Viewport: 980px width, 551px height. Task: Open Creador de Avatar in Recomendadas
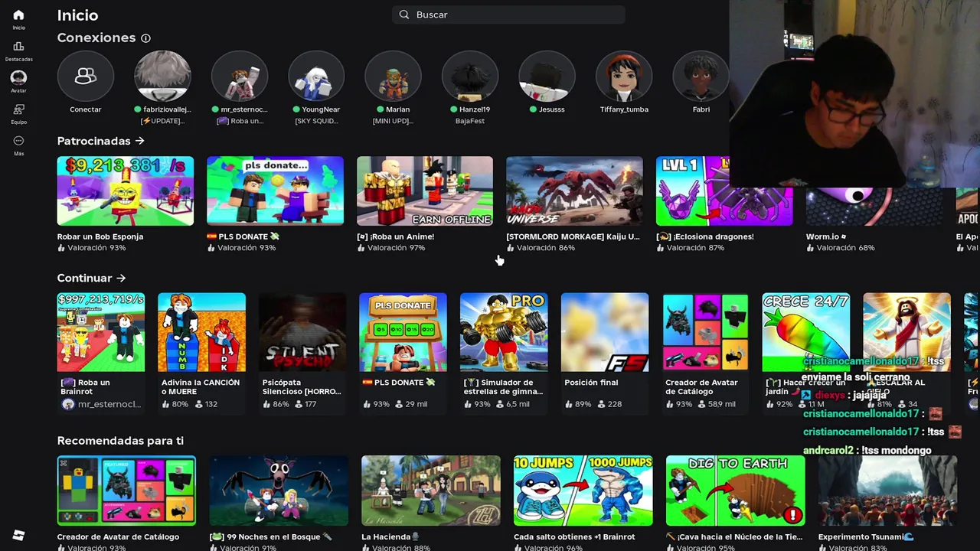pyautogui.click(x=126, y=491)
